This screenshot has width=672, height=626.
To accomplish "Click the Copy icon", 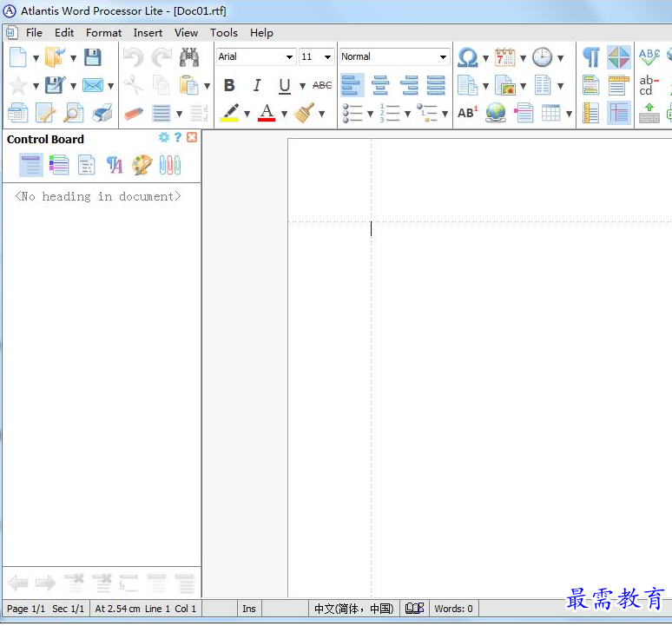I will (x=161, y=85).
